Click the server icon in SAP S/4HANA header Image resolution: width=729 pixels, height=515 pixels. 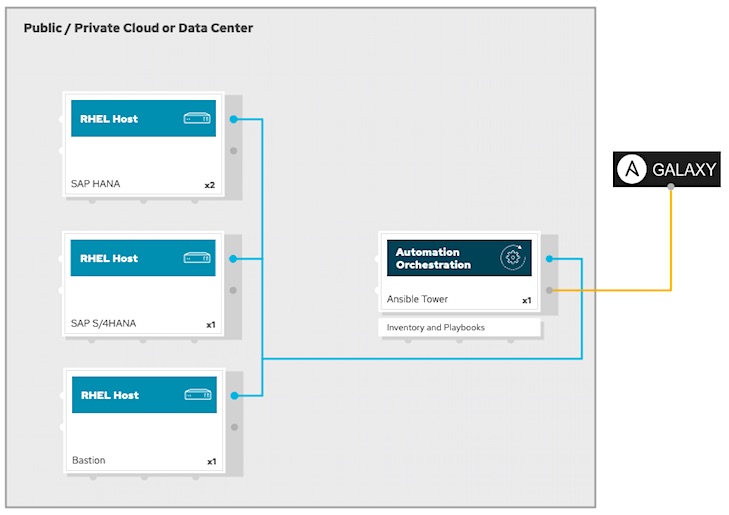[x=197, y=258]
